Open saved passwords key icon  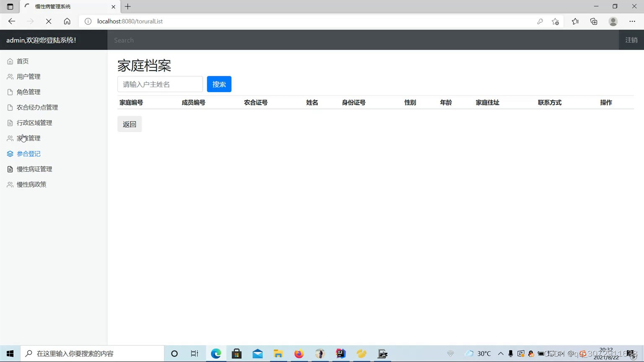click(x=540, y=21)
